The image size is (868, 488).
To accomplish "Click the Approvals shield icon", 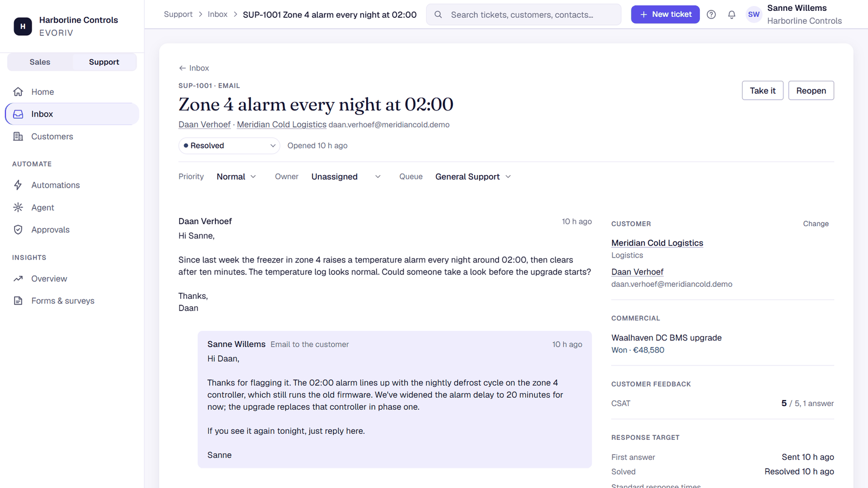I will [x=18, y=230].
